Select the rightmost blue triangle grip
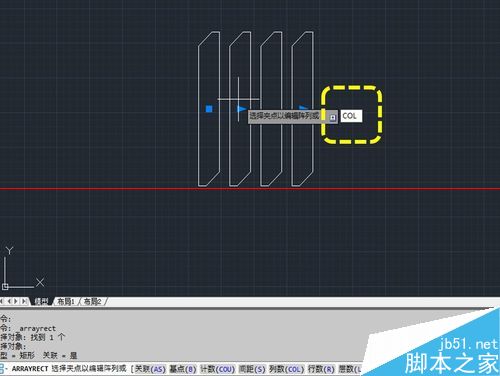 (x=304, y=108)
